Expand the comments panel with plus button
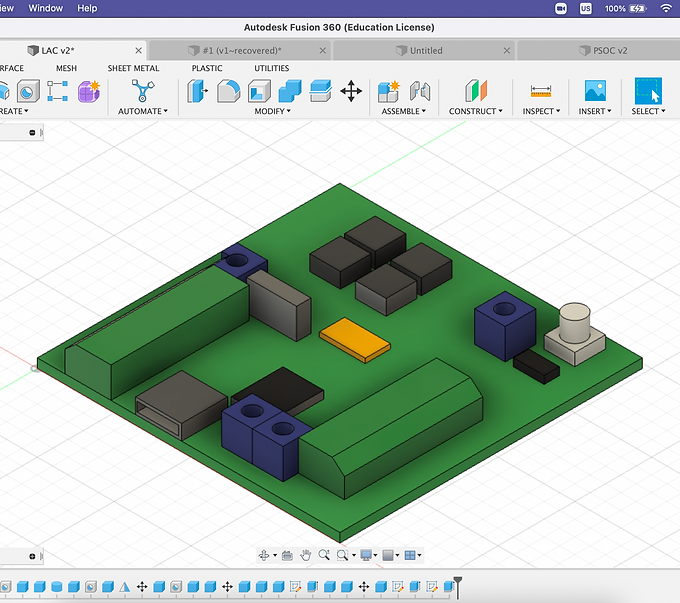 (x=32, y=556)
